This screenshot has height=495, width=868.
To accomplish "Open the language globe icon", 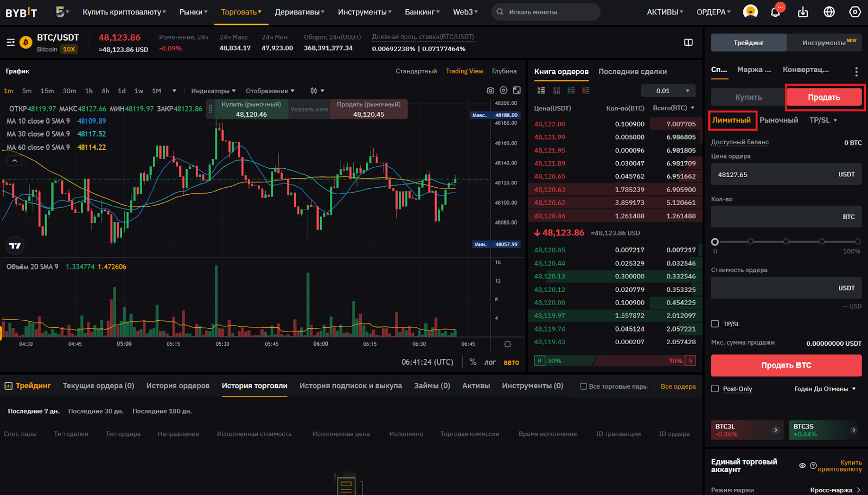I will [x=829, y=12].
